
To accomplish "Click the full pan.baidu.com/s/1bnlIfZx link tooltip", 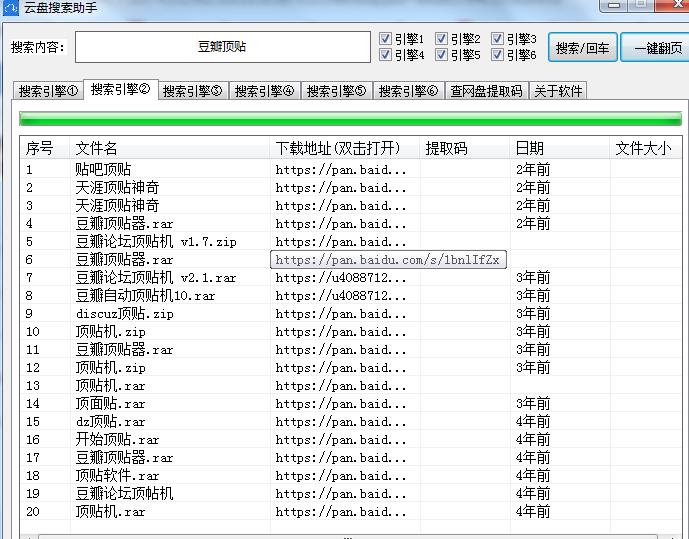I will (x=388, y=260).
